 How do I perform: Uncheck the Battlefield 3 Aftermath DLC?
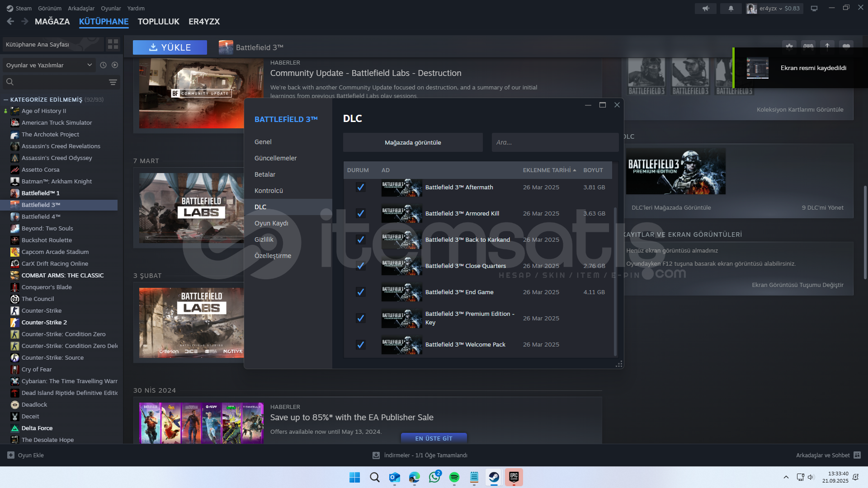360,187
